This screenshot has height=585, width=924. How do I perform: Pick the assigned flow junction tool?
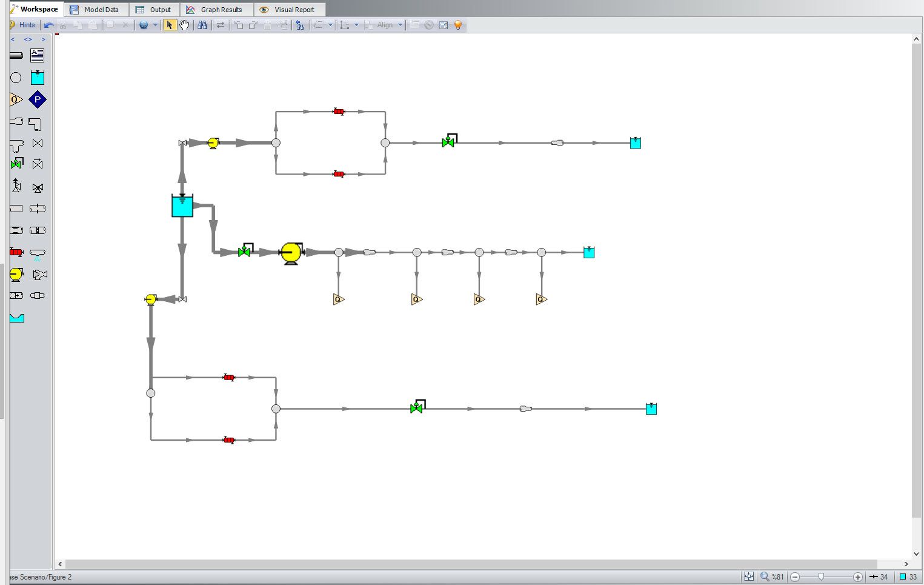pyautogui.click(x=16, y=99)
